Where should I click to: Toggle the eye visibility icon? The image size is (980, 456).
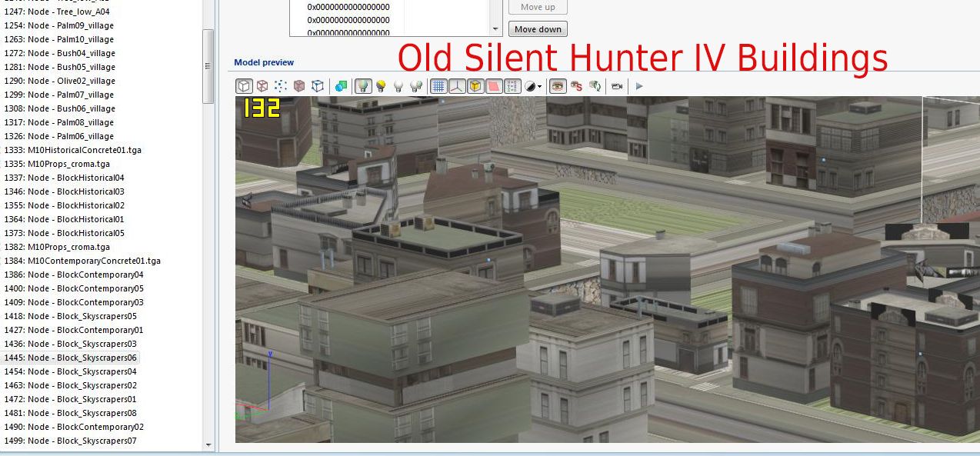click(x=558, y=86)
